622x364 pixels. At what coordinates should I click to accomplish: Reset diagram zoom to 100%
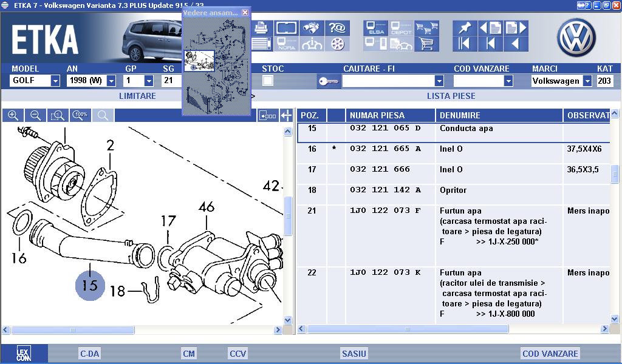coord(81,115)
